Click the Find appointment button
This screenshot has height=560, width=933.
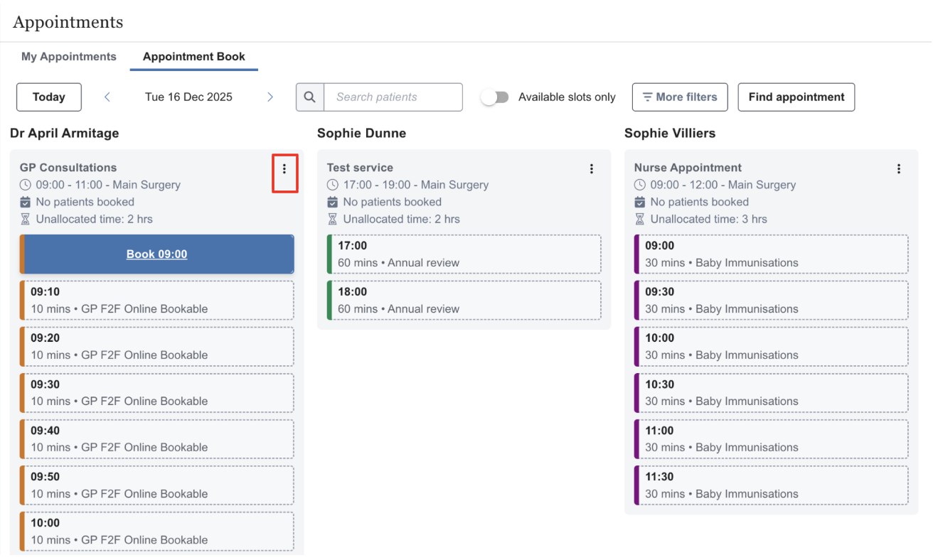coord(796,97)
